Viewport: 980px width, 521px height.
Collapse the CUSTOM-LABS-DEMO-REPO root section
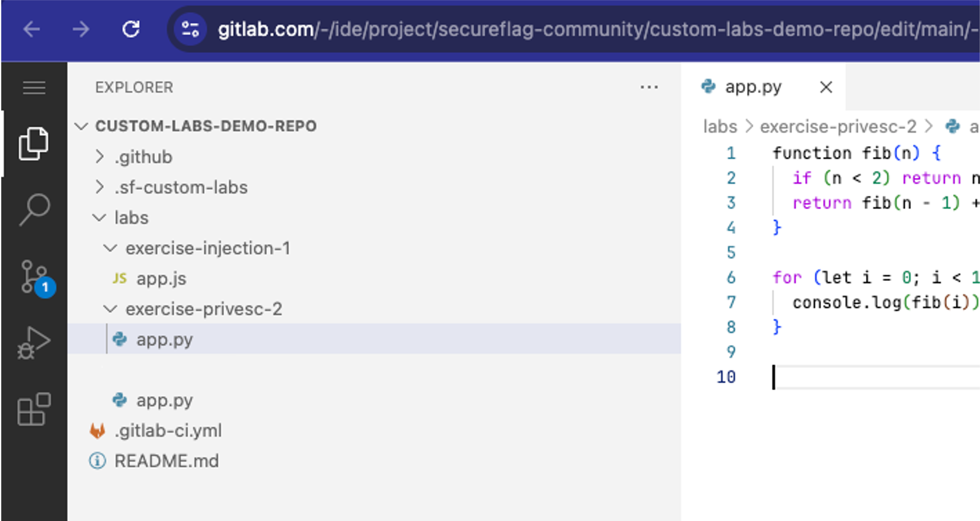[x=205, y=126]
